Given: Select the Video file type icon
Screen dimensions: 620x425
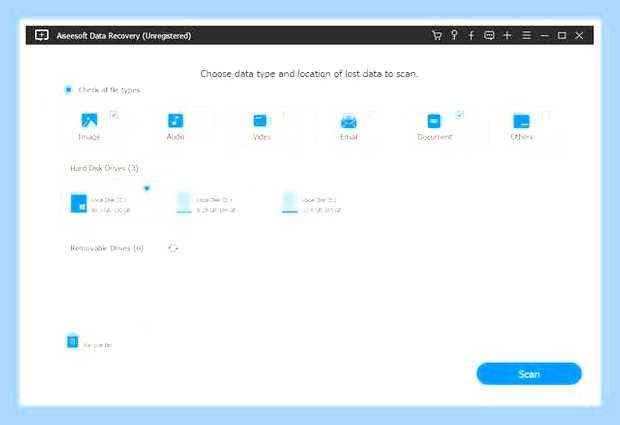Looking at the screenshot, I should pyautogui.click(x=260, y=121).
